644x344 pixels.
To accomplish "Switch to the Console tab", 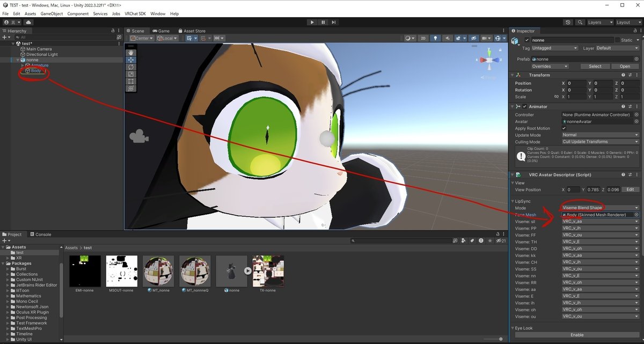I will [40, 235].
